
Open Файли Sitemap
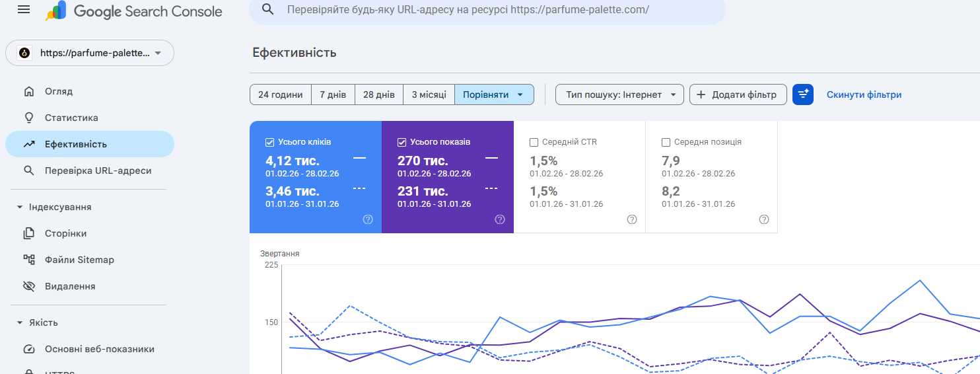point(90,260)
